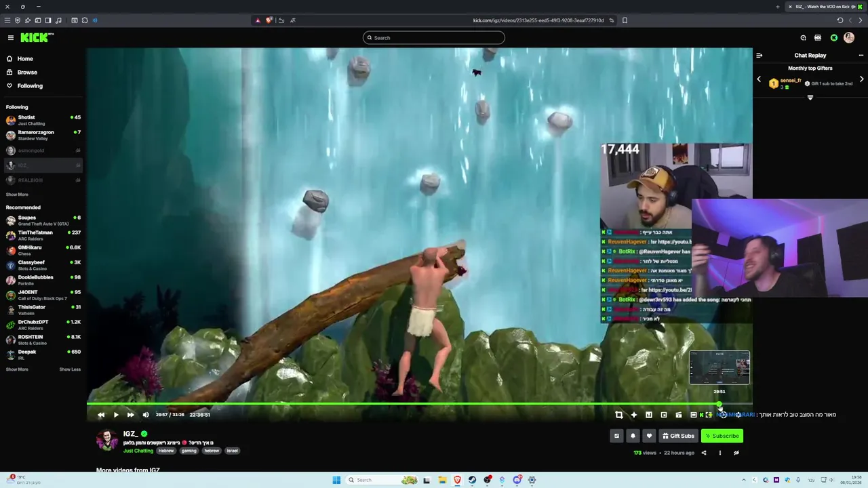Open user profile avatar menu

point(849,38)
